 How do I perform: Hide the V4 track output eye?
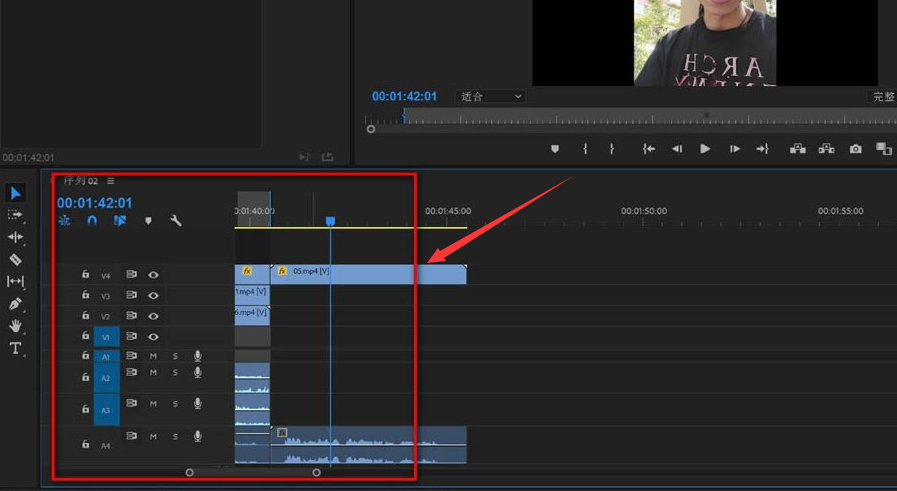[154, 274]
